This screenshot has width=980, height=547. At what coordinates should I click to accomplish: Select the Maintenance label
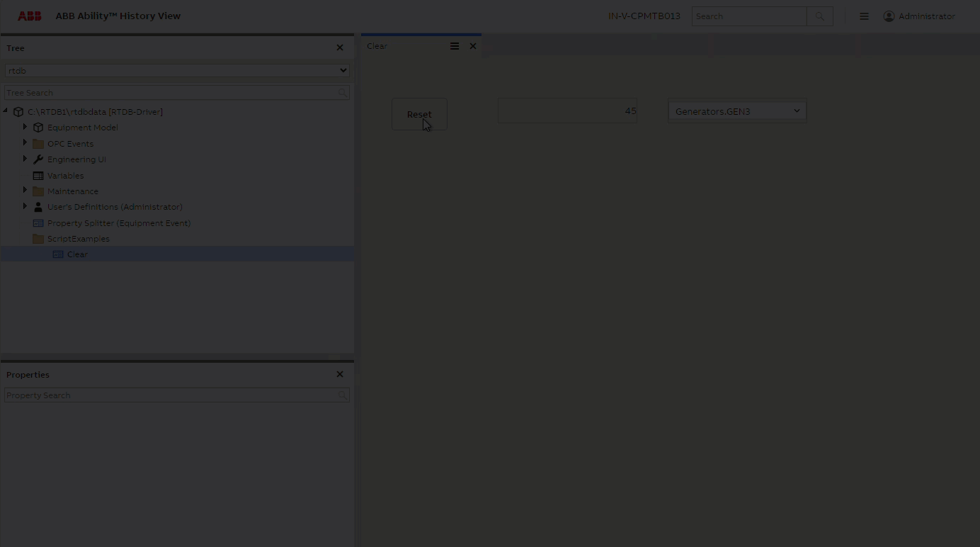click(73, 191)
